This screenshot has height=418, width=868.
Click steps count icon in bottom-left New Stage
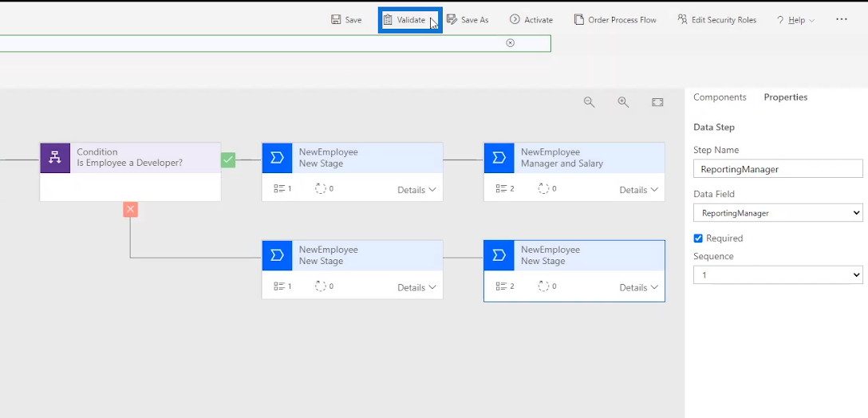(x=279, y=286)
